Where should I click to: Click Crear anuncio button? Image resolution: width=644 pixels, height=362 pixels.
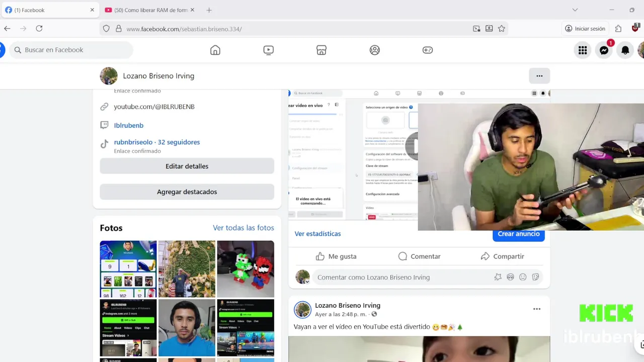[x=518, y=234]
